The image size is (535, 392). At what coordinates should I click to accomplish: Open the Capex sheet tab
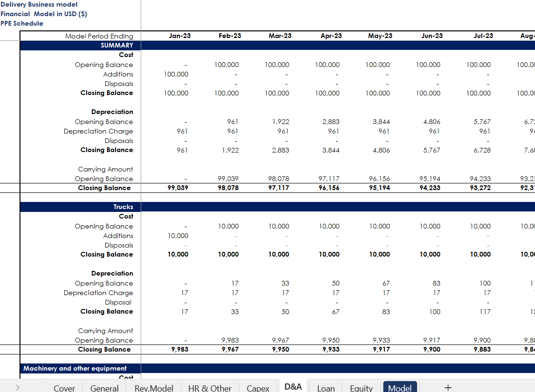(x=258, y=388)
